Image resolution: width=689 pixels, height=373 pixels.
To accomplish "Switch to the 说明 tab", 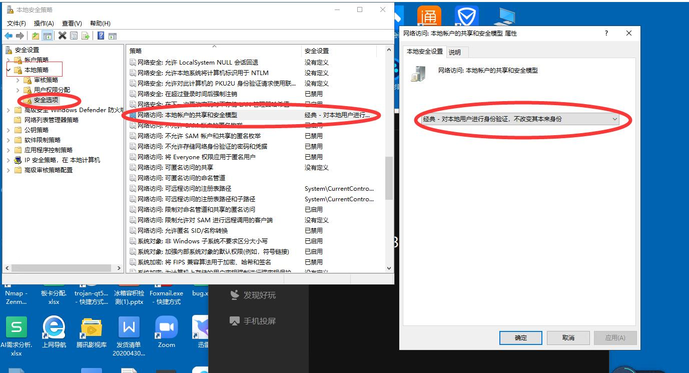I will (455, 52).
